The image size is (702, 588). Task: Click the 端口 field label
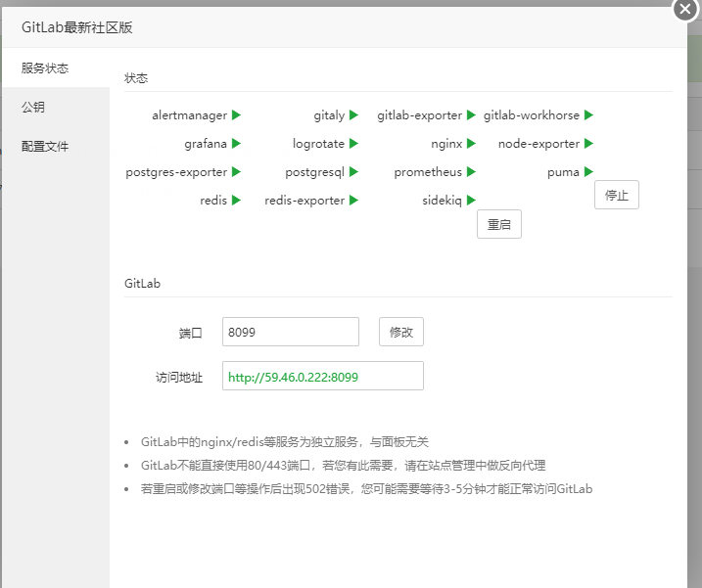[x=190, y=333]
